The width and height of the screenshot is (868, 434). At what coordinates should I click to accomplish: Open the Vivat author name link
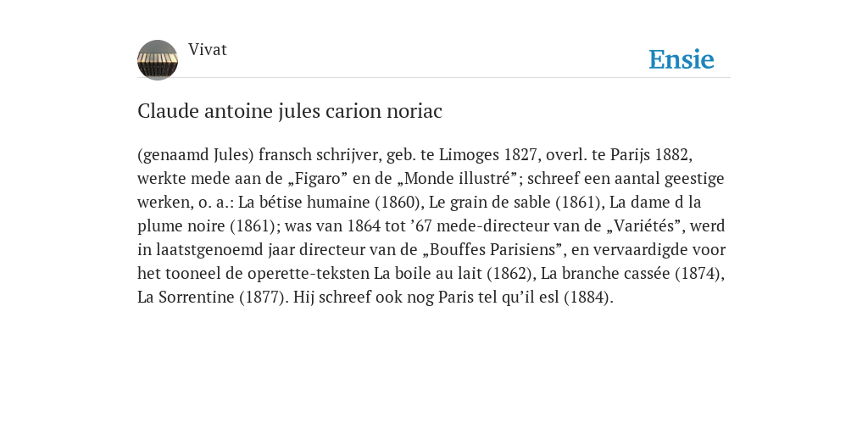208,49
